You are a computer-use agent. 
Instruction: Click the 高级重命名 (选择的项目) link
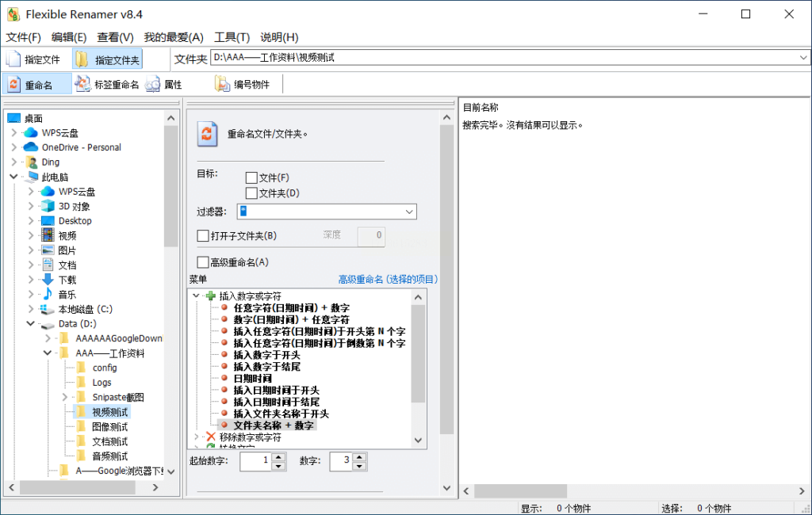click(x=388, y=280)
